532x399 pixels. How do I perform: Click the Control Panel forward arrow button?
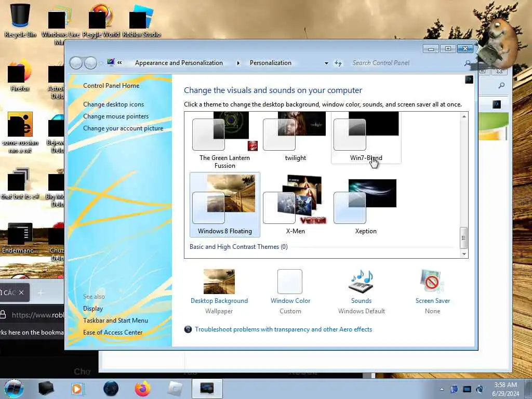click(90, 63)
